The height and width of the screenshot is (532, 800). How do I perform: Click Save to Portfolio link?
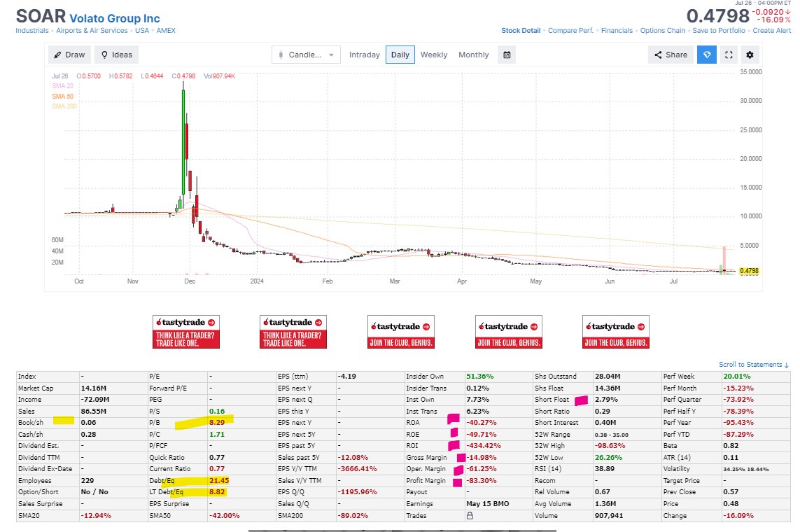tap(718, 31)
